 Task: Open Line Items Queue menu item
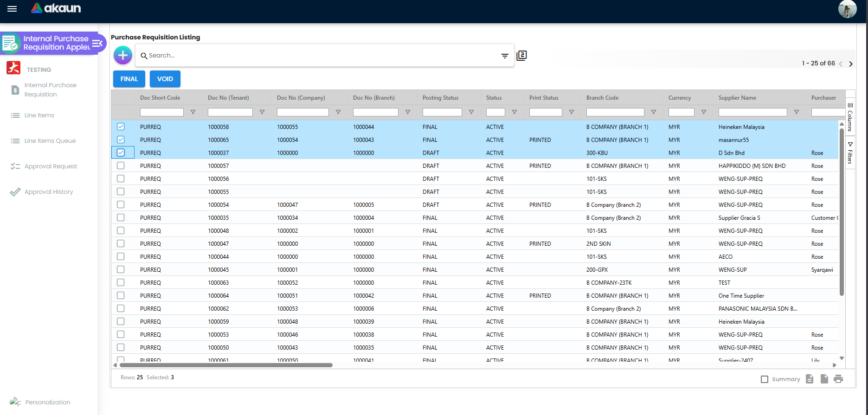(x=50, y=140)
